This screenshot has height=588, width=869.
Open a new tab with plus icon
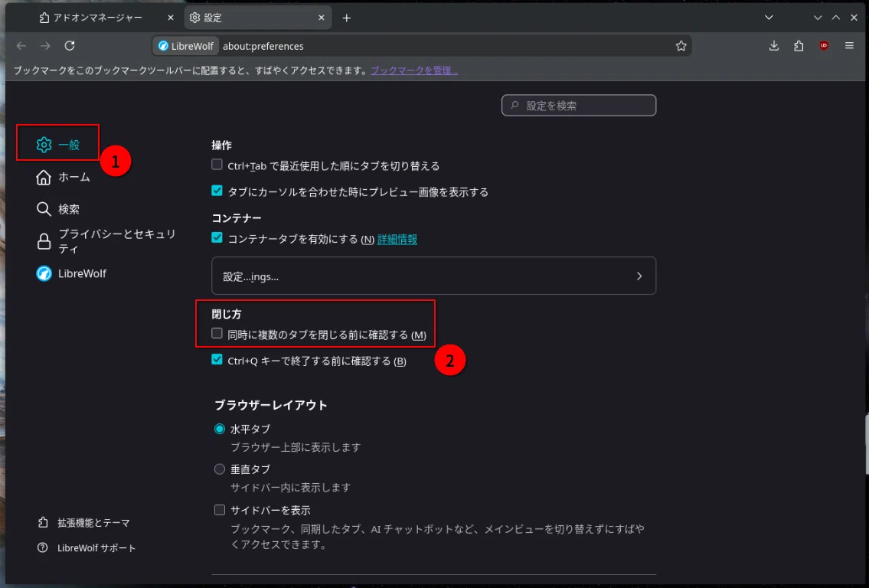(x=346, y=18)
